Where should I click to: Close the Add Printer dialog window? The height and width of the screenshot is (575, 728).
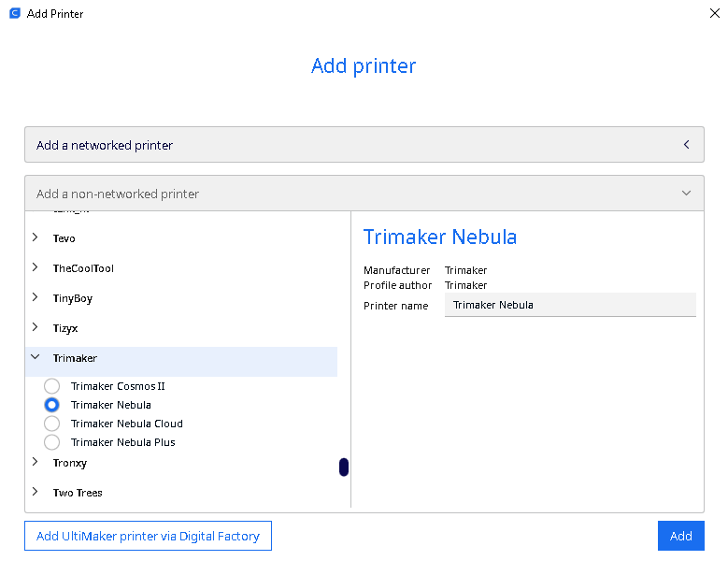tap(715, 14)
